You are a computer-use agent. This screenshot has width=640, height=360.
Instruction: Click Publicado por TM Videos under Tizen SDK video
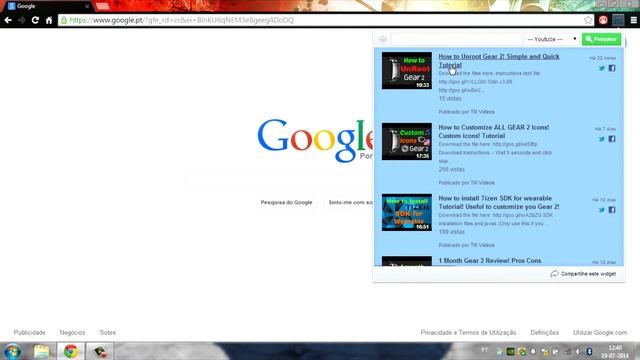pyautogui.click(x=466, y=245)
